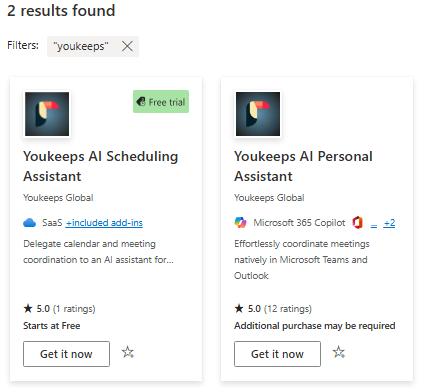This screenshot has height=388, width=421.
Task: Click the Additional purchase may be required text
Action: (x=315, y=326)
